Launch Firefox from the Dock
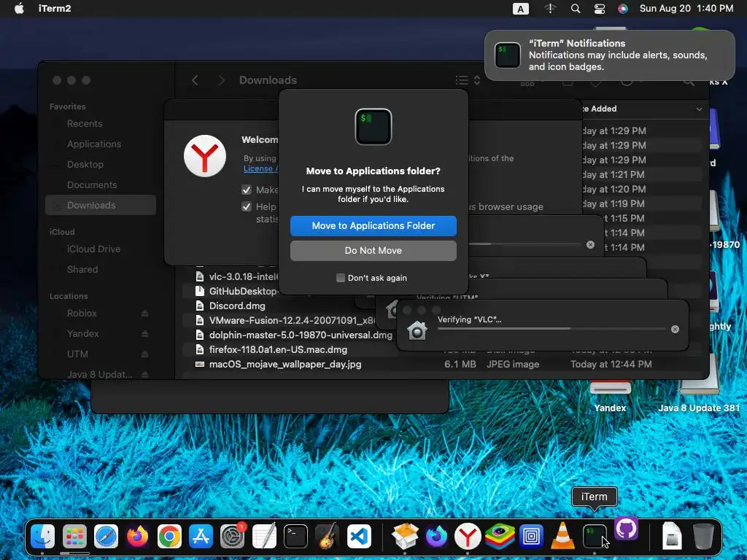747x560 pixels. (x=137, y=536)
